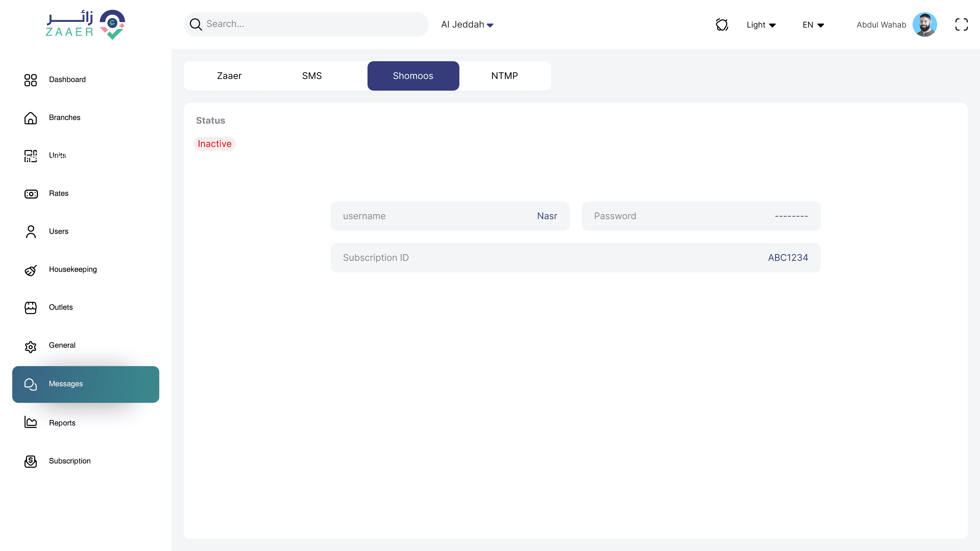
Task: Click the refresh sync icon in header
Action: pyautogui.click(x=722, y=25)
